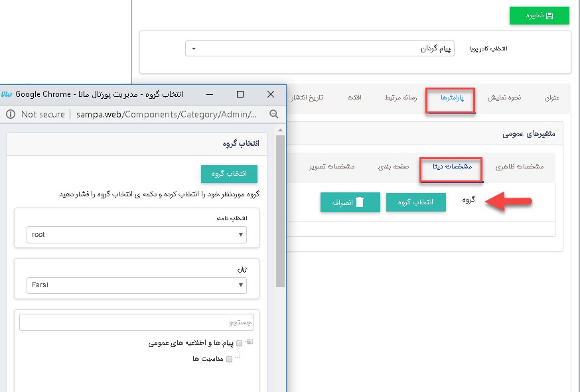This screenshot has height=392, width=580.
Task: Click the green save button with floppy icon
Action: pos(539,15)
